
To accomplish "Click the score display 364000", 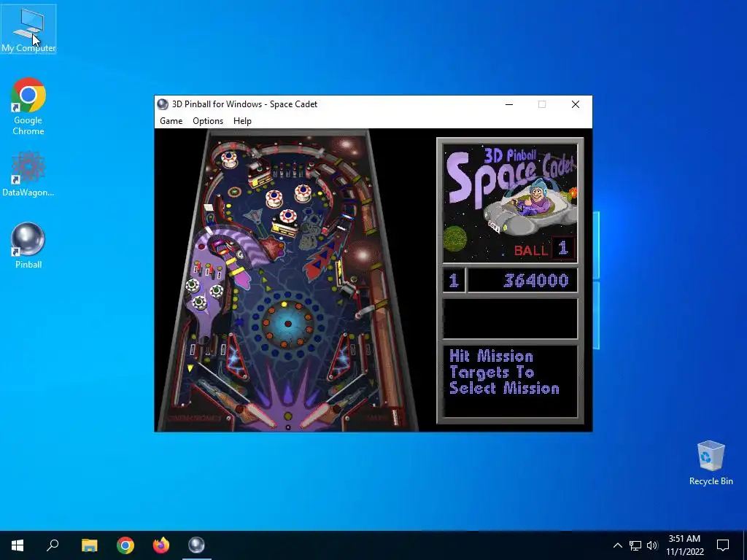I will [x=522, y=280].
